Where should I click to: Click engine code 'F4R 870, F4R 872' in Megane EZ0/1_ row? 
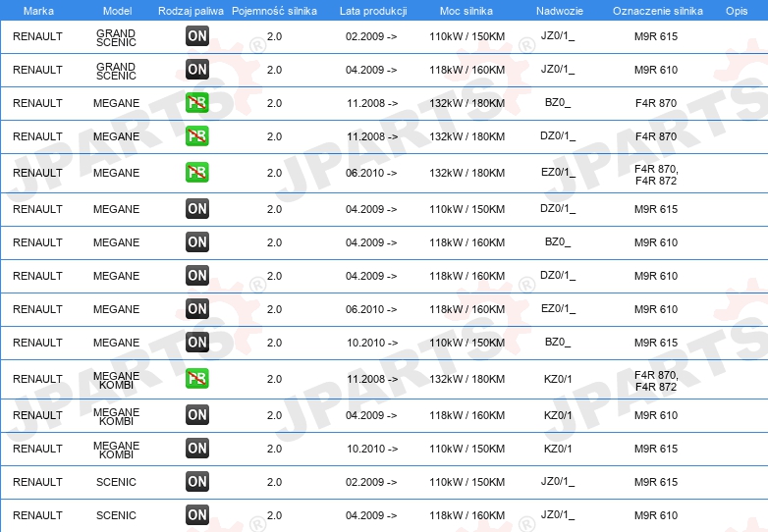click(656, 175)
